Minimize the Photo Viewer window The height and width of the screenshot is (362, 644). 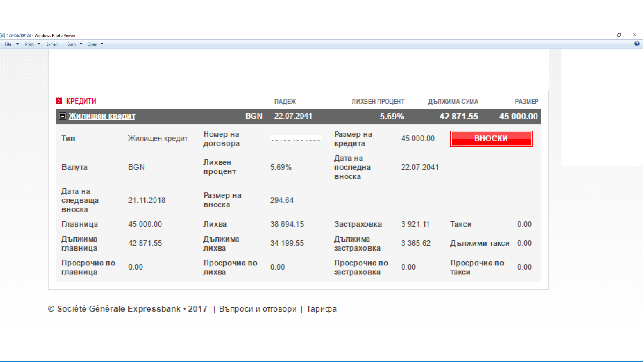point(604,35)
